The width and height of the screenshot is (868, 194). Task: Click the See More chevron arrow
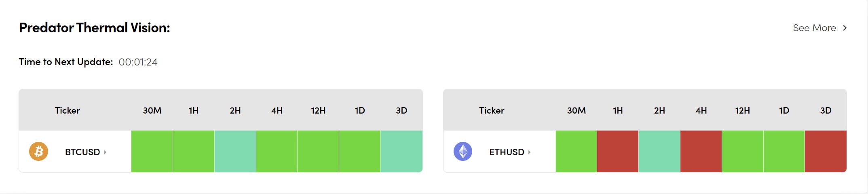pyautogui.click(x=845, y=28)
